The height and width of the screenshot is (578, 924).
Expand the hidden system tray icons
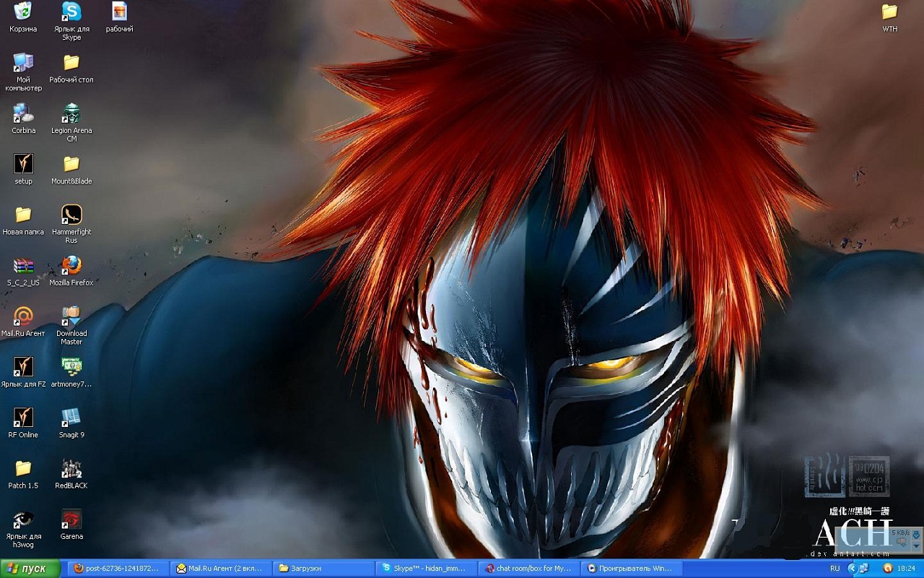point(852,569)
